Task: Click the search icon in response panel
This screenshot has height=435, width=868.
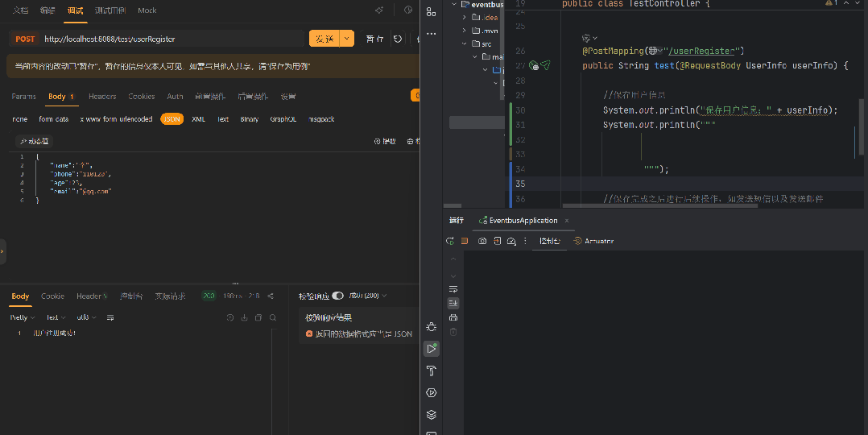Action: (x=274, y=317)
